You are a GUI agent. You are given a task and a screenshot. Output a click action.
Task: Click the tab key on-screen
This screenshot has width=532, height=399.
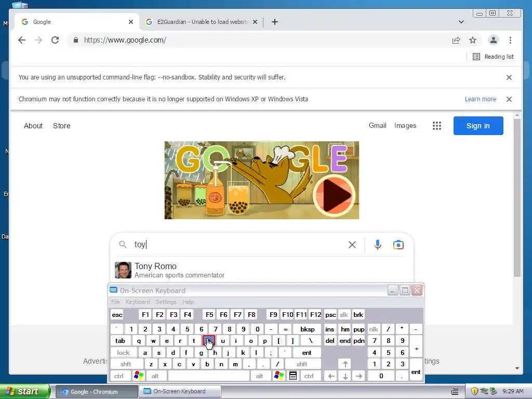(x=120, y=341)
